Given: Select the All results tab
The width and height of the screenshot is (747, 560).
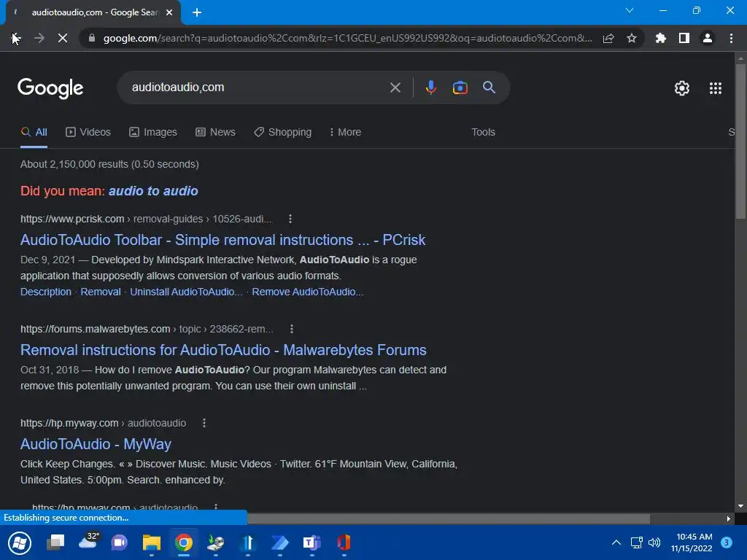Looking at the screenshot, I should coord(34,133).
